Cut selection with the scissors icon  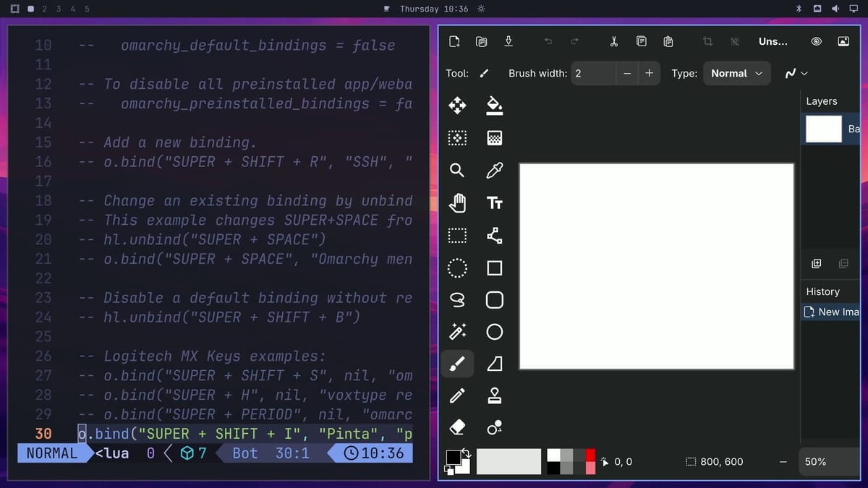[x=614, y=41]
